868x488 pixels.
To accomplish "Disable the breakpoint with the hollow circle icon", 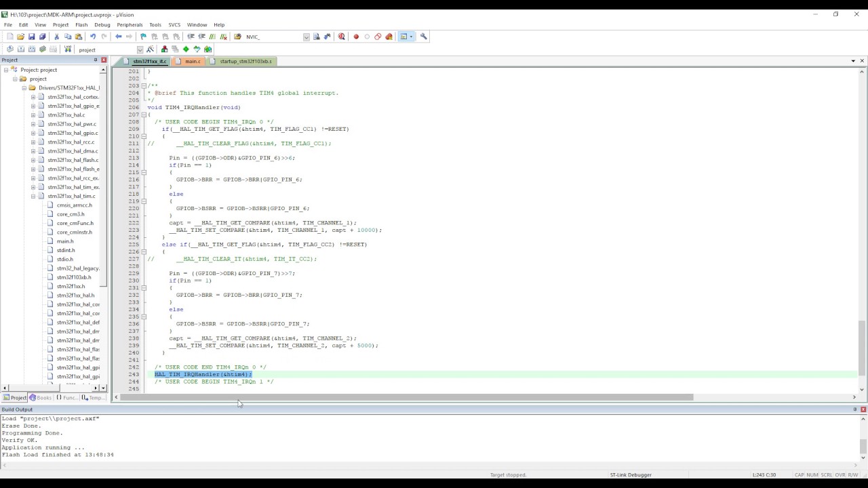I will click(367, 37).
